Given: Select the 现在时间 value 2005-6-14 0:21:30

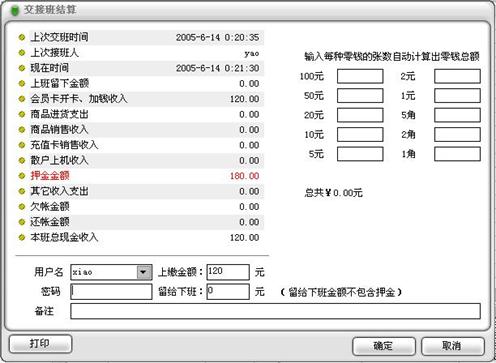Looking at the screenshot, I should pyautogui.click(x=218, y=68).
